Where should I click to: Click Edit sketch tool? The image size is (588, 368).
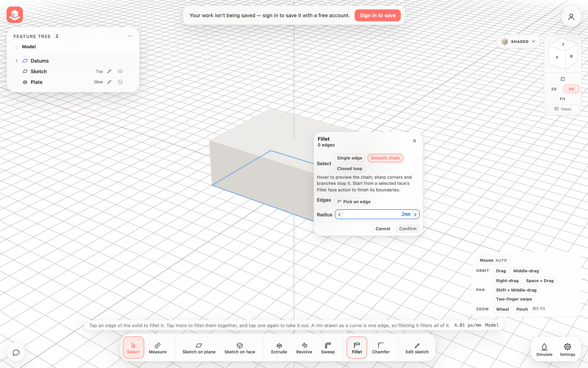[417, 348]
